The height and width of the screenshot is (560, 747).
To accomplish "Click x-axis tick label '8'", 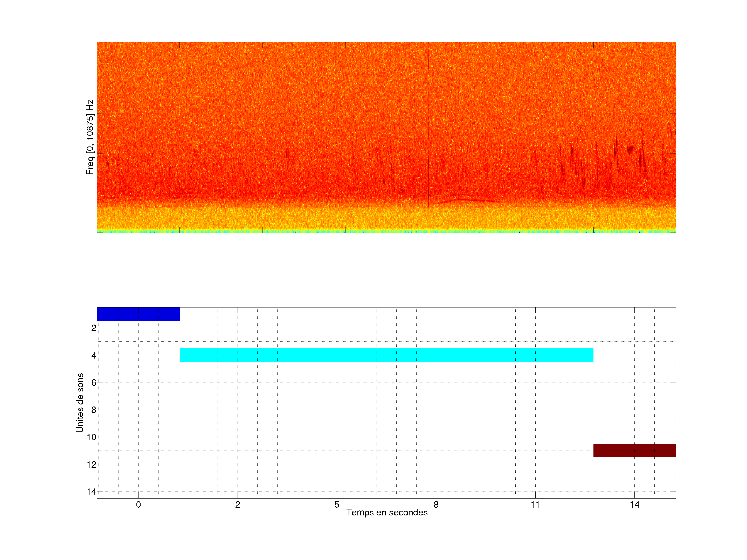I will [x=436, y=505].
